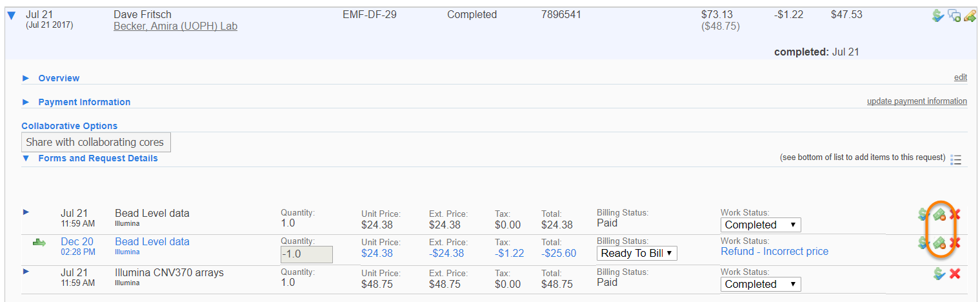This screenshot has width=980, height=302.
Task: Open Work Status dropdown on Paid Bead Level row
Action: point(760,225)
